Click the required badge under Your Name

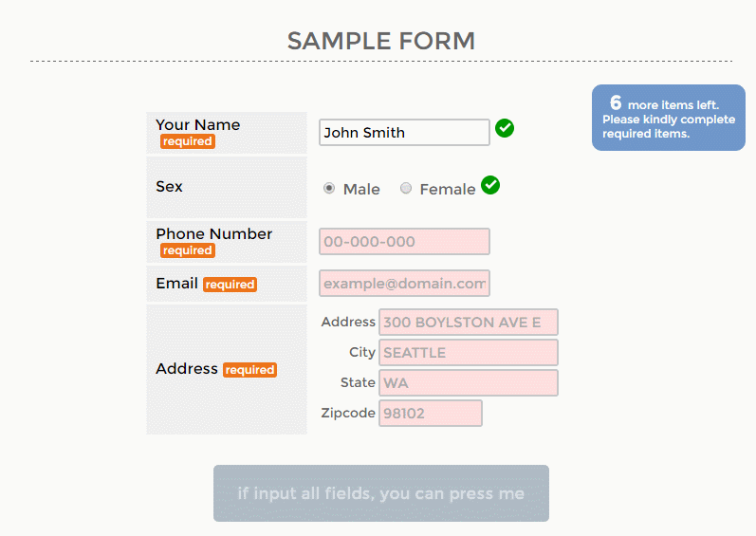(188, 141)
